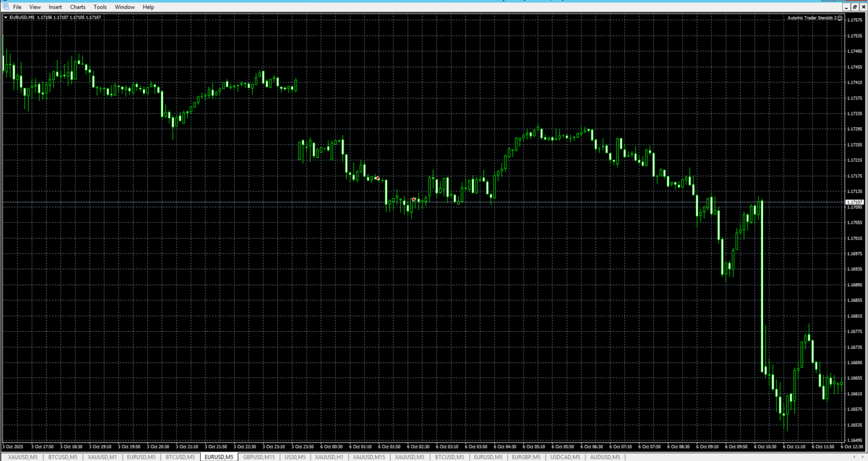Viewport: 868px width, 461px height.
Task: Click the upper red trade marker near 1.17175
Action: (378, 178)
